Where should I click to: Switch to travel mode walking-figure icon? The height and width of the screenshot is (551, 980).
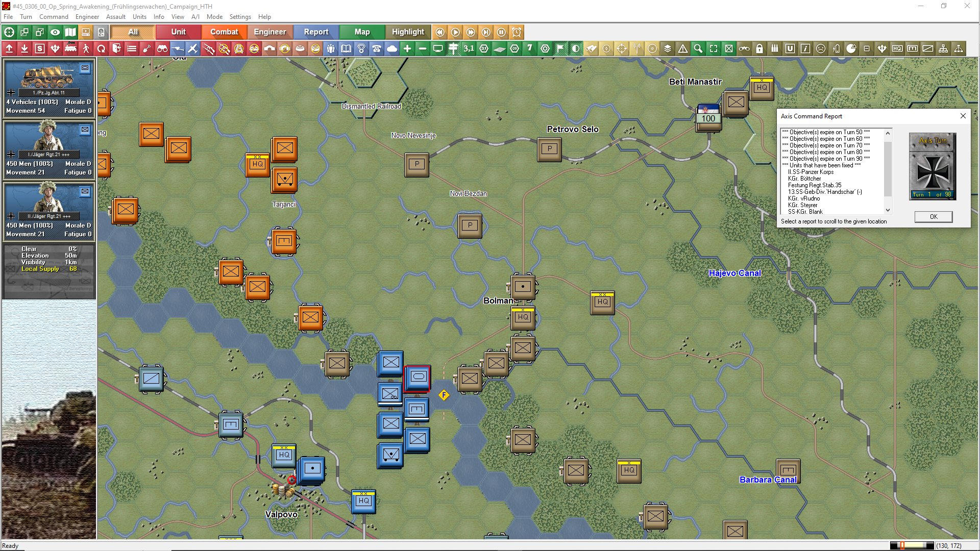tap(86, 48)
